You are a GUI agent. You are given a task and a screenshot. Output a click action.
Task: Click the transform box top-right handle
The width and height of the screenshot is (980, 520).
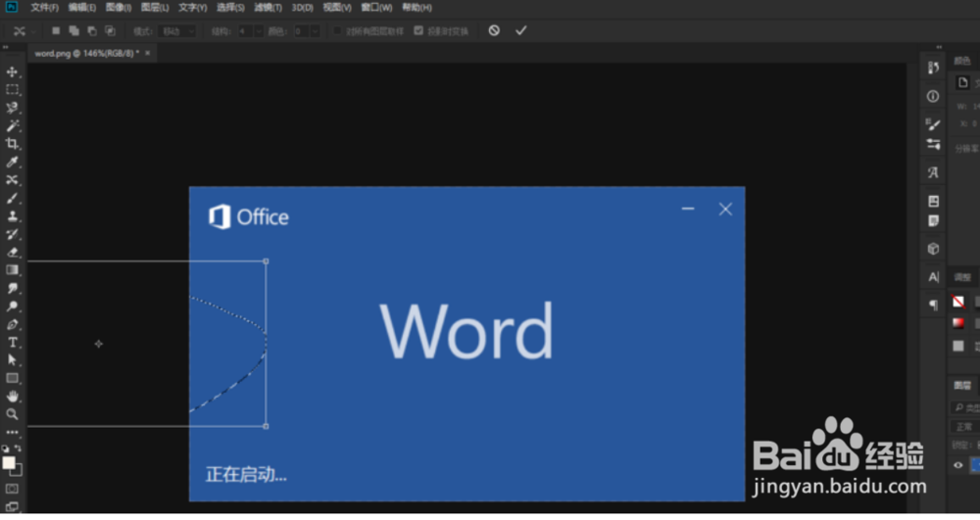[266, 260]
